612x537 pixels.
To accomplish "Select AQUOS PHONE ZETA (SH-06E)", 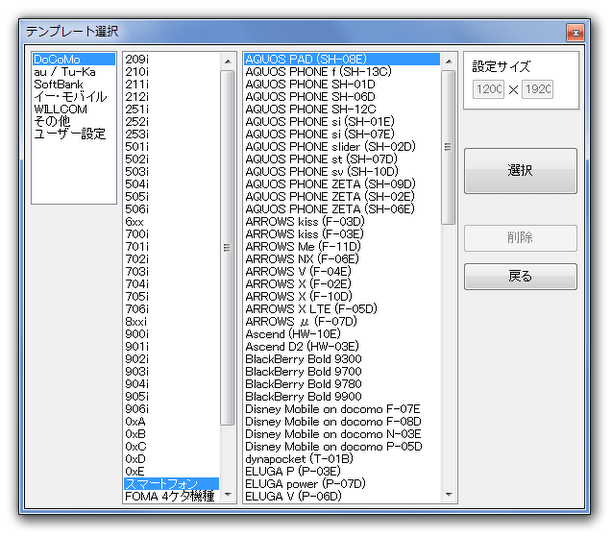I will (x=342, y=209).
